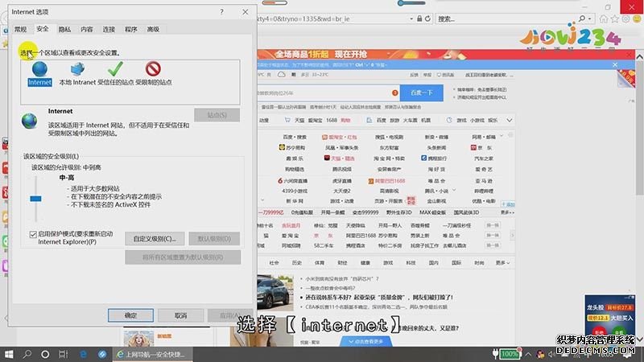The height and width of the screenshot is (362, 644).
Task: Select the 体育 news tab
Action: click(320, 263)
